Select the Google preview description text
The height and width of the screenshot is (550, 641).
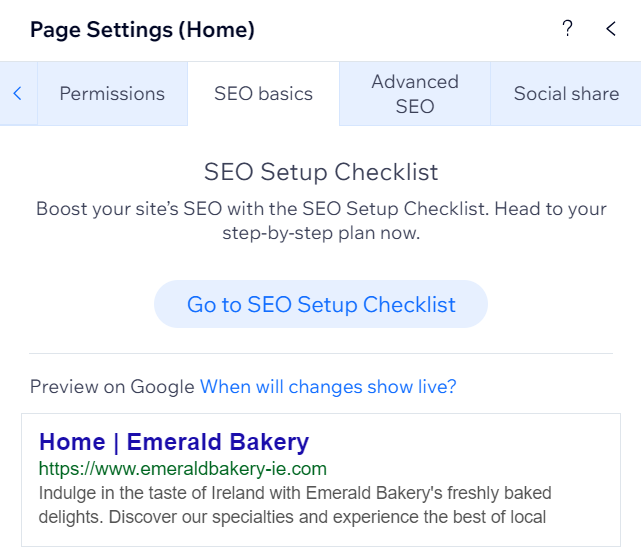tap(295, 505)
